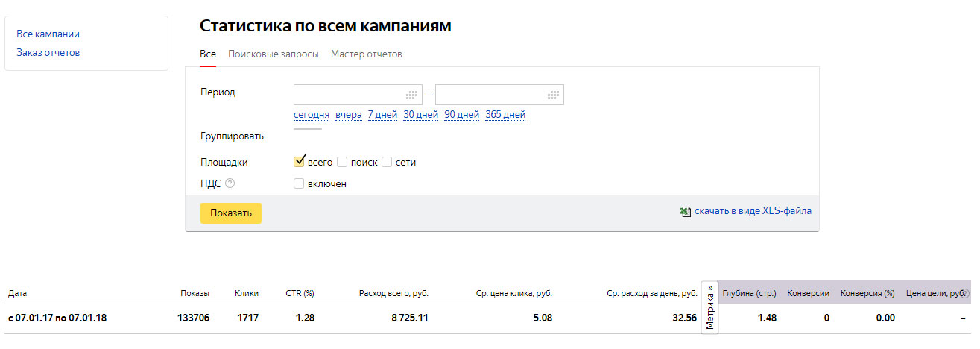Viewport: 980px width, 349px height.
Task: Choose the '30 дней' period preset
Action: pos(421,115)
